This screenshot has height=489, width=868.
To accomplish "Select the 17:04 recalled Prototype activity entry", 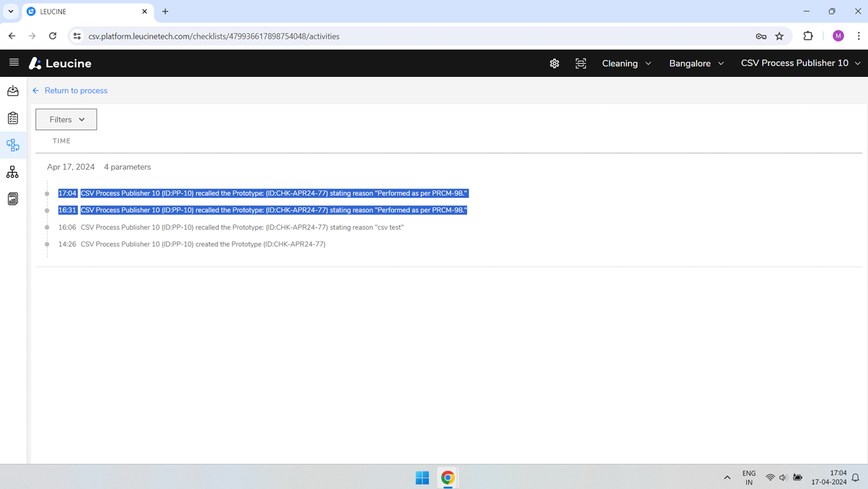I will coord(263,193).
